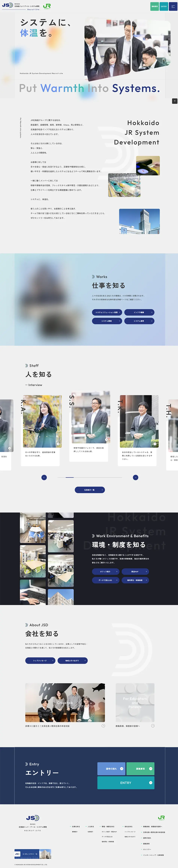178x868 pixels.
Task: Click the 地域とのつながり button
Action: [x=73, y=661]
